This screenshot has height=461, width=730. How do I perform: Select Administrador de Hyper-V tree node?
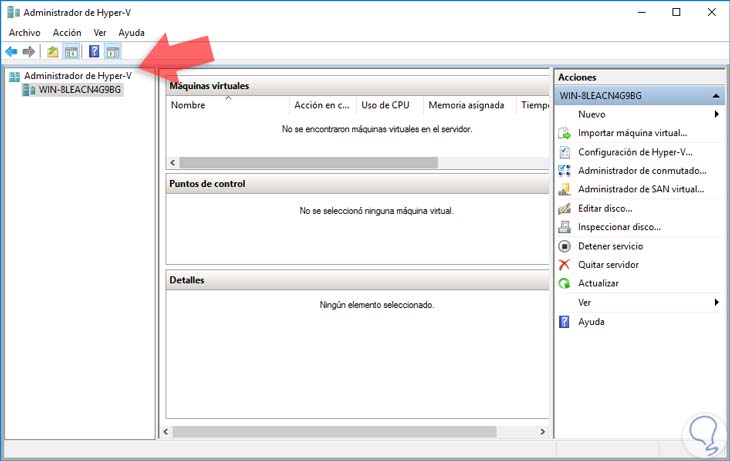78,76
